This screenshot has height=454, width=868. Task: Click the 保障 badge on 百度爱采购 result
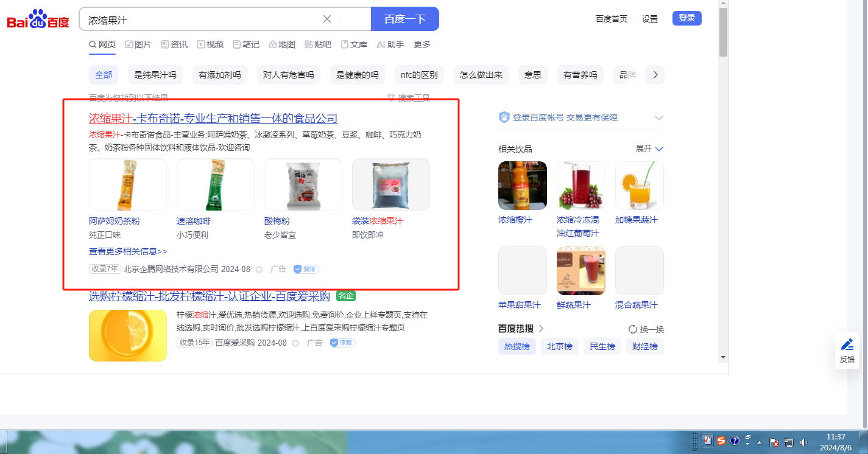(342, 343)
